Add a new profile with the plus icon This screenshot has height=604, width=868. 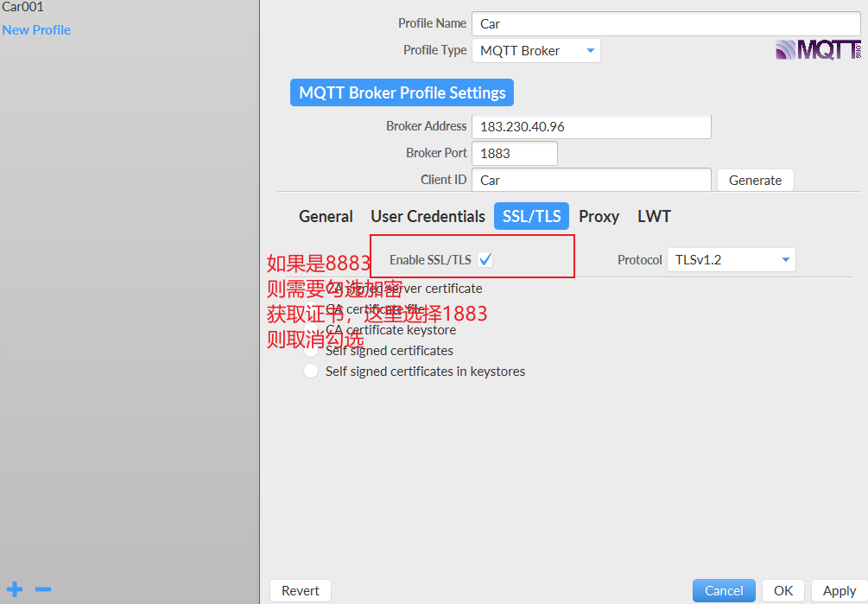pyautogui.click(x=14, y=588)
